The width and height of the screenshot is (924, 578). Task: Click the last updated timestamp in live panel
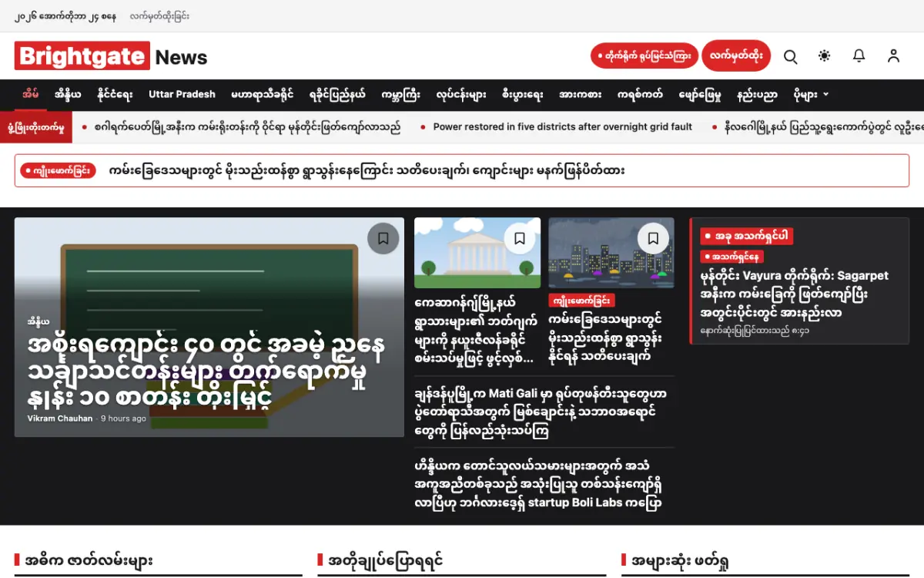tap(755, 331)
